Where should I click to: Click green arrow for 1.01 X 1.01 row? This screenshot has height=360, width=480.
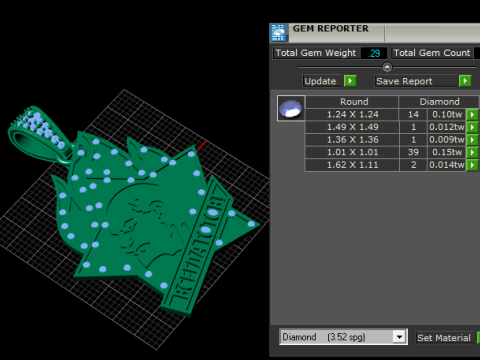pyautogui.click(x=472, y=152)
